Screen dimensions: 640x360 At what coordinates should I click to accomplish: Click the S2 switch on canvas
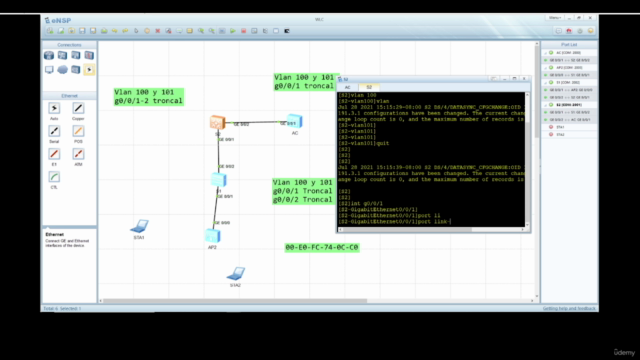click(217, 122)
